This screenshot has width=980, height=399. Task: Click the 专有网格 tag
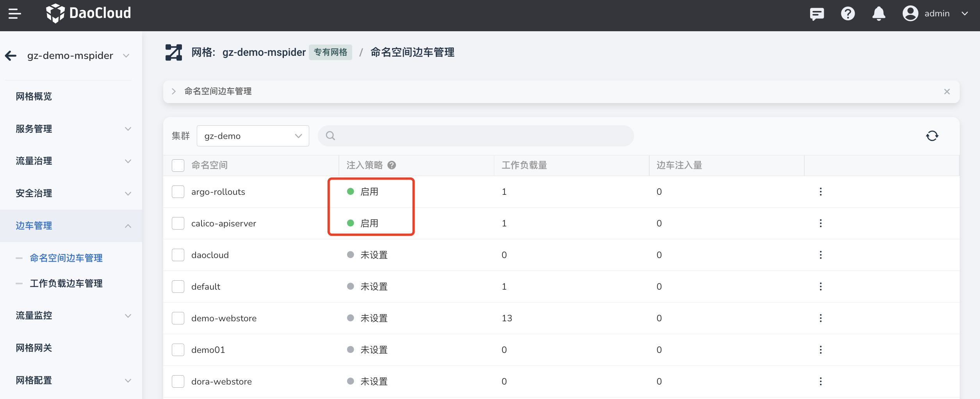(330, 52)
